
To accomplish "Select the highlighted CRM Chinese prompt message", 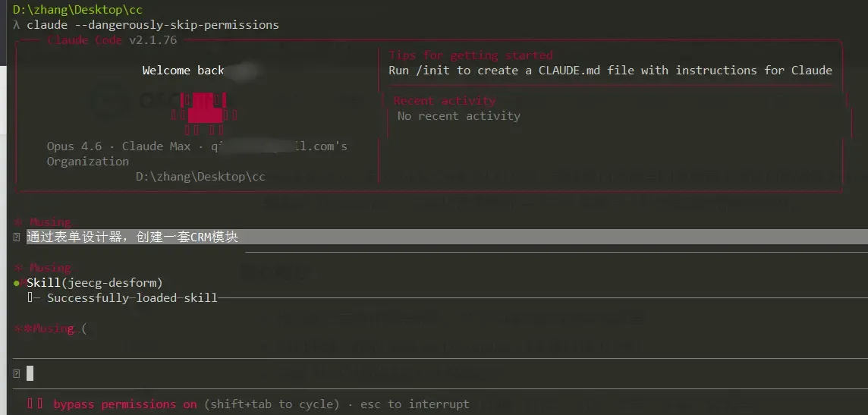I will tap(132, 237).
